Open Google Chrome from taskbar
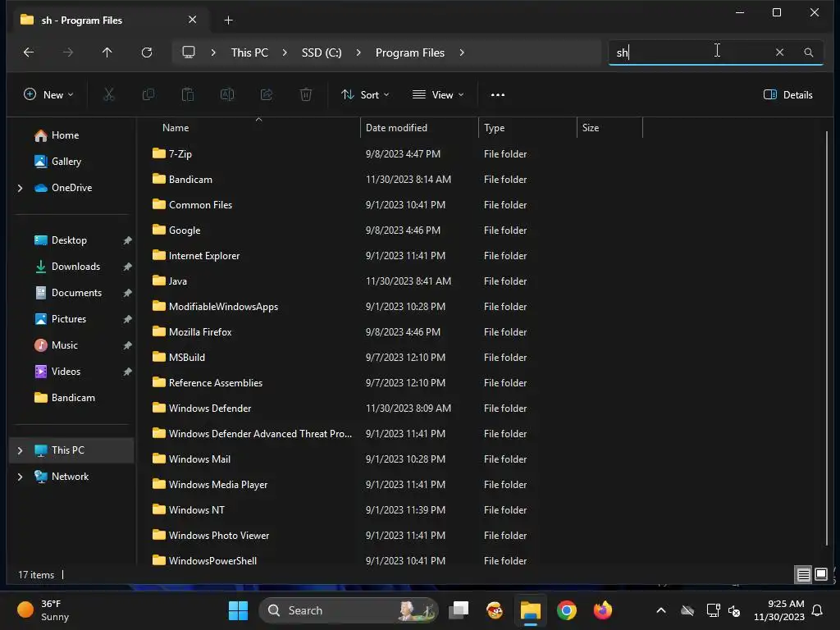The width and height of the screenshot is (840, 630). (566, 610)
